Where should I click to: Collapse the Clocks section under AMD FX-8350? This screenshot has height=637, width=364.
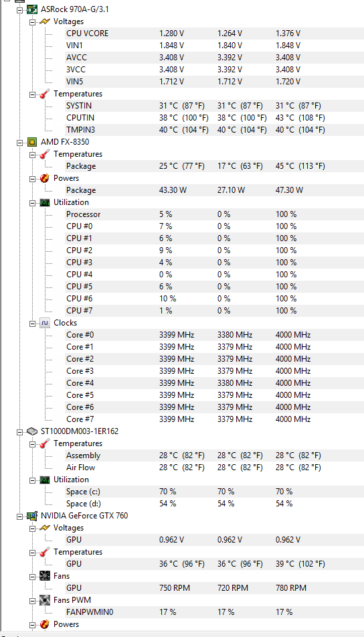pyautogui.click(x=32, y=323)
